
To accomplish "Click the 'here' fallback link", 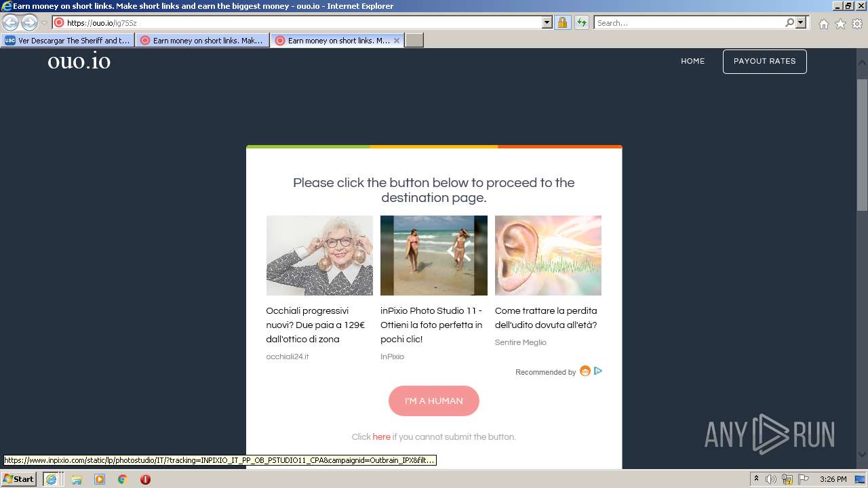I will point(381,437).
